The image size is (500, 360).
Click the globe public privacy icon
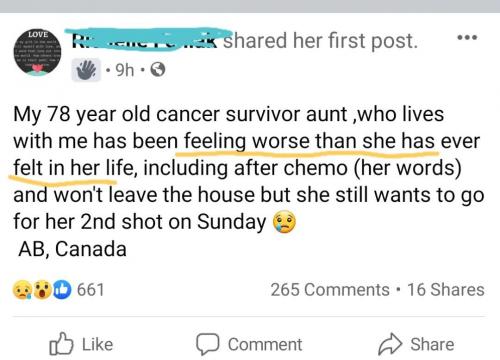158,70
